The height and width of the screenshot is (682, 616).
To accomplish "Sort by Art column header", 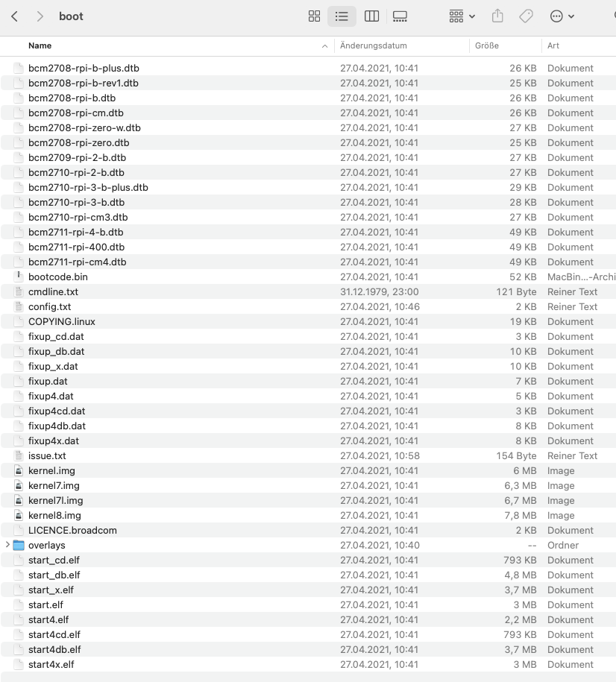I will [553, 45].
